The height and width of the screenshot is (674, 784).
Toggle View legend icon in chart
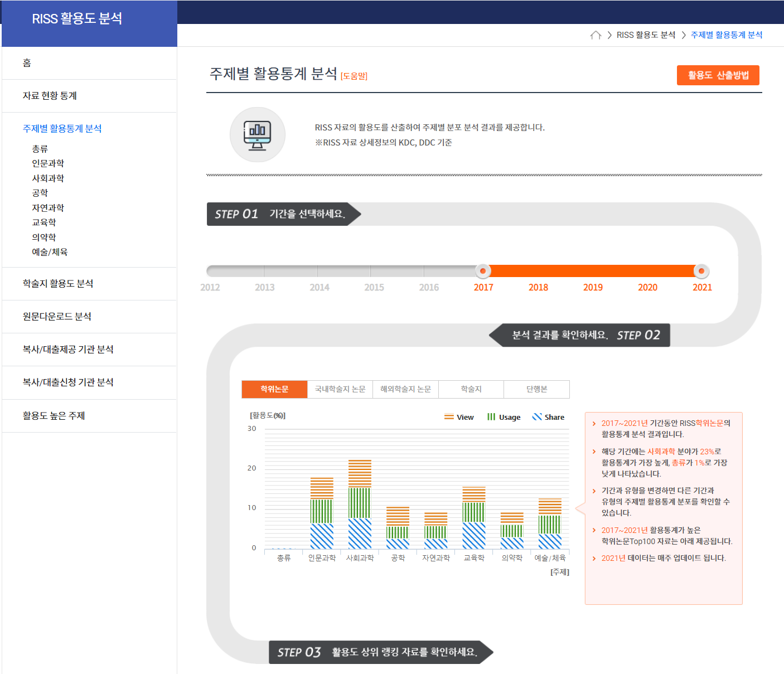pyautogui.click(x=449, y=417)
